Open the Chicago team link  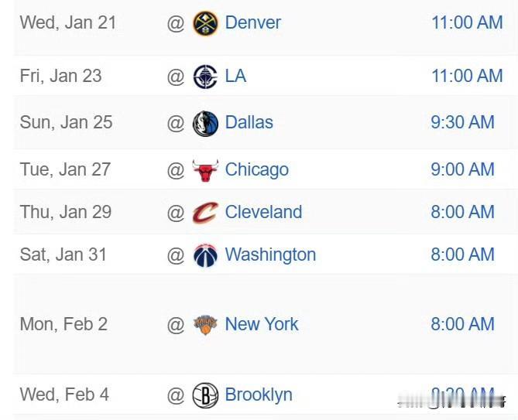click(x=256, y=170)
